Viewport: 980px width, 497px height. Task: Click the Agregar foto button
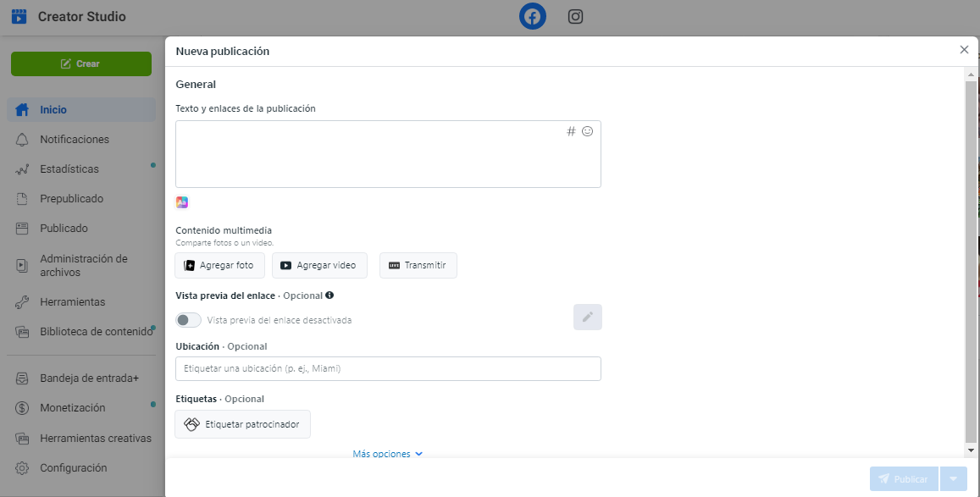pyautogui.click(x=219, y=265)
